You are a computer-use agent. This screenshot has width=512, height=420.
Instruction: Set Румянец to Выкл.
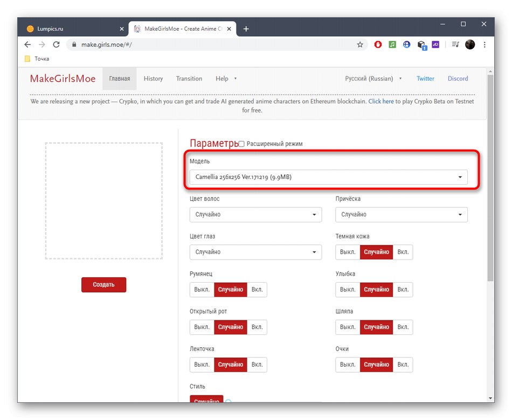click(x=202, y=290)
